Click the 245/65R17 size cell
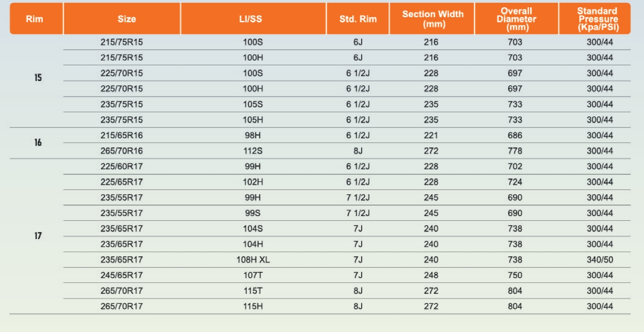 pos(122,275)
